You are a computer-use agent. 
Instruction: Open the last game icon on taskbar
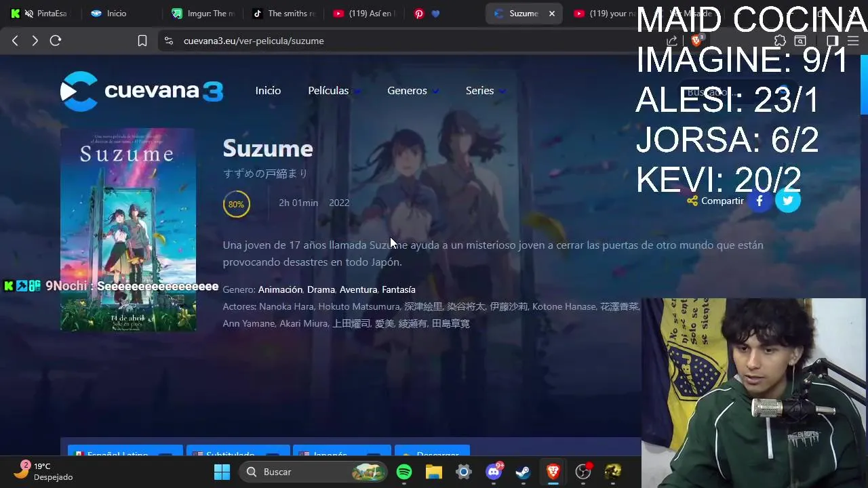tap(613, 472)
